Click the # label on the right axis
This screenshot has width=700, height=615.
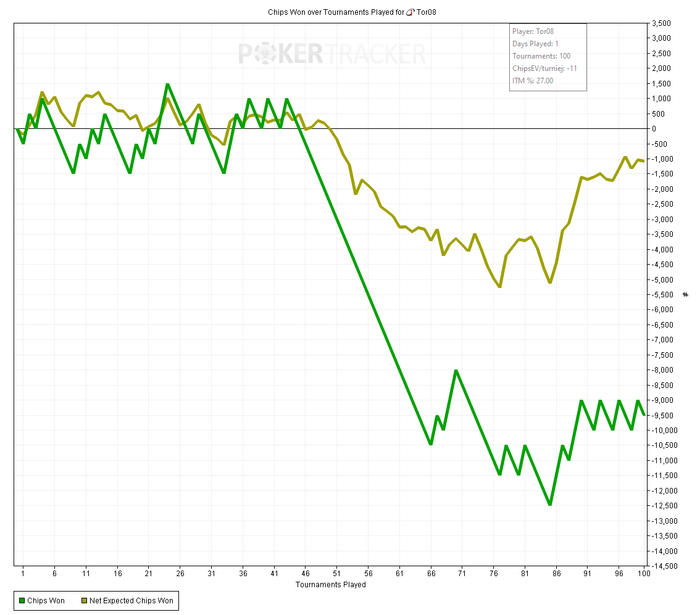tap(686, 295)
